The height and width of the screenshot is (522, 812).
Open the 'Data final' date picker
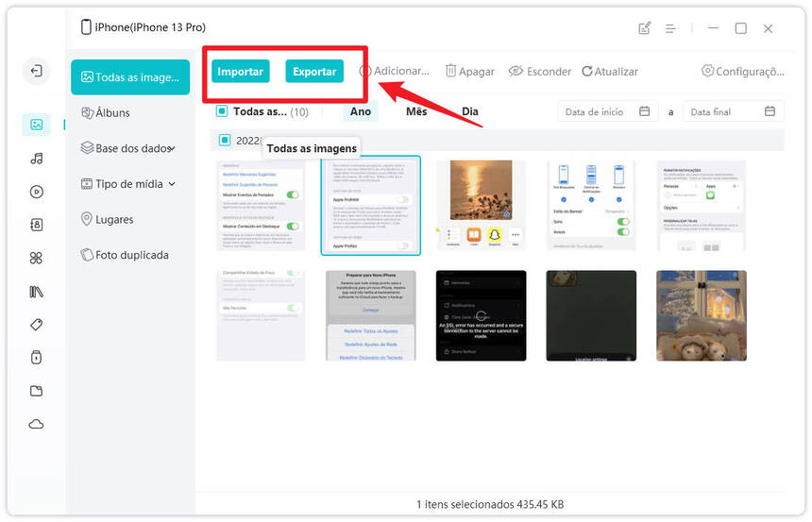[x=734, y=112]
